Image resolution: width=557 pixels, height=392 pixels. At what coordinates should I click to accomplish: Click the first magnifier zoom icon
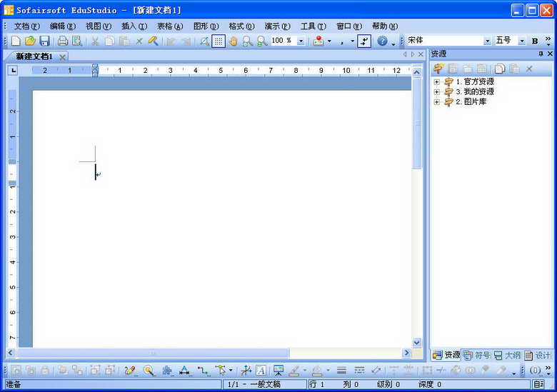point(247,41)
